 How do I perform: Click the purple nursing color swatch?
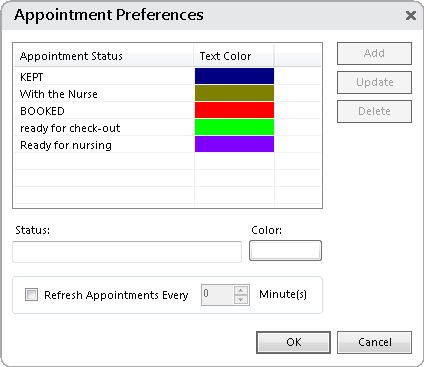[x=234, y=144]
